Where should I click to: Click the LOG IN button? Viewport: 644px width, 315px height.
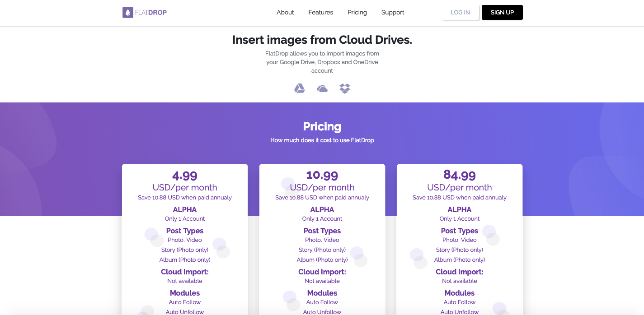click(x=461, y=13)
